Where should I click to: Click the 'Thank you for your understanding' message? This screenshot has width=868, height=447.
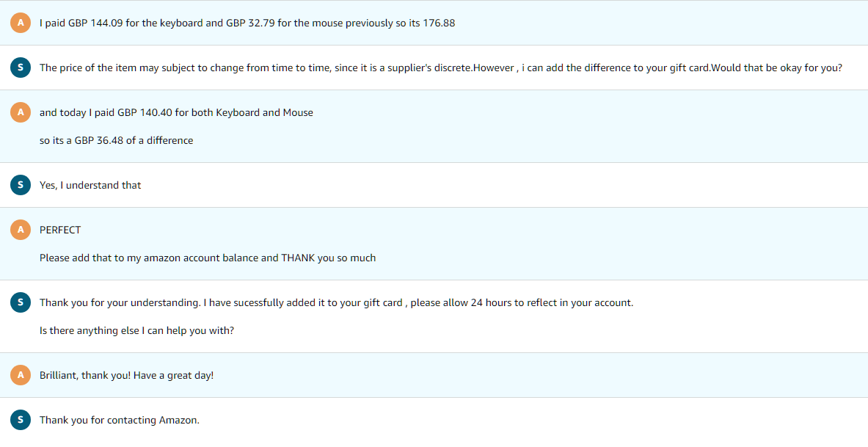coord(336,303)
